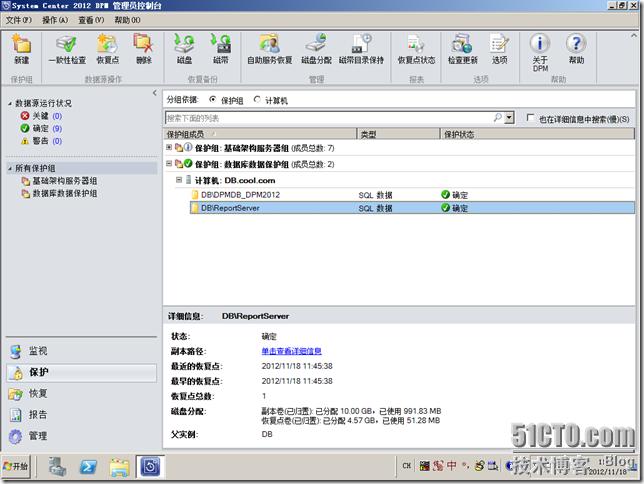Click the 关于 DPM about icon
The width and height of the screenshot is (644, 484).
pyautogui.click(x=540, y=53)
